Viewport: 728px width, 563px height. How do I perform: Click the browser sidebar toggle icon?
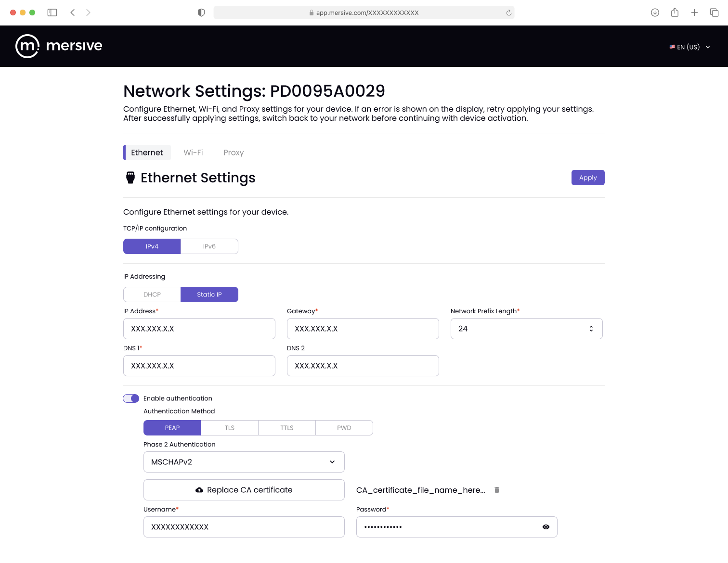tap(52, 13)
